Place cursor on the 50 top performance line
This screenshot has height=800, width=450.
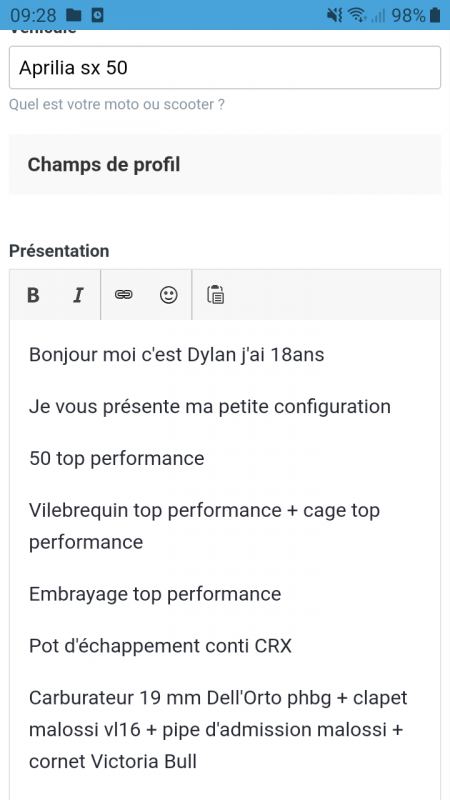click(116, 458)
